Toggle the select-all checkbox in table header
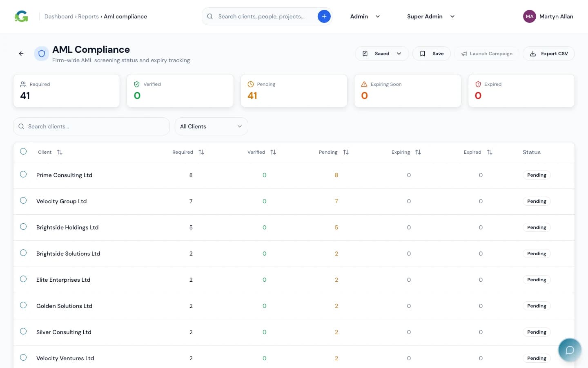The height and width of the screenshot is (368, 588). pos(23,151)
